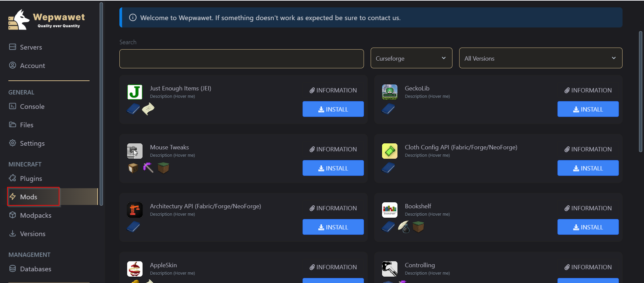Click the Architectury API thumbnail
644x283 pixels.
click(135, 210)
